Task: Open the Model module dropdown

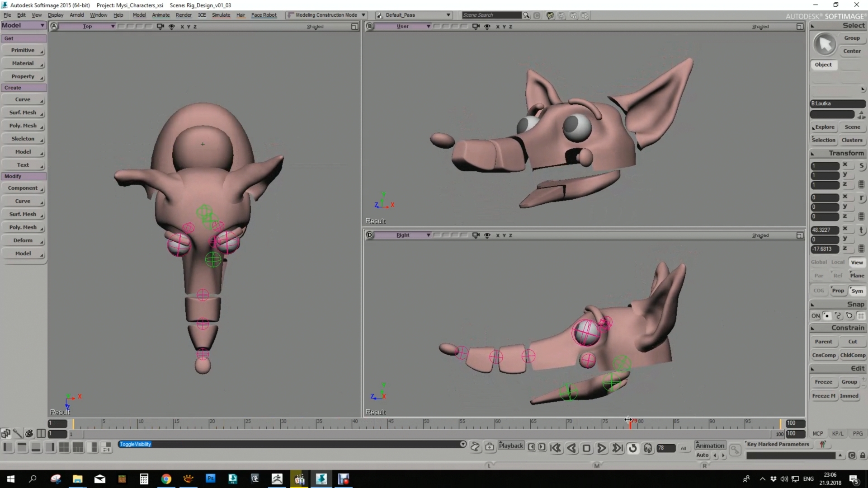Action: tap(24, 26)
